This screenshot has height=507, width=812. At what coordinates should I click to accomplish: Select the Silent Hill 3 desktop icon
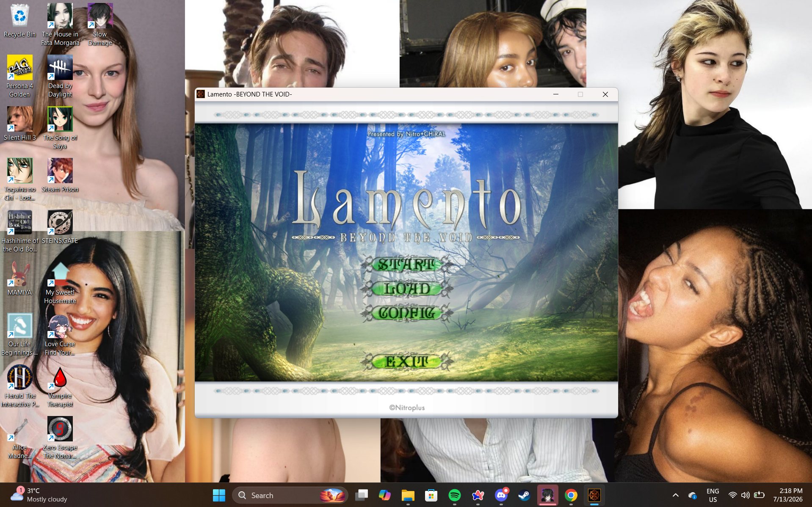click(20, 124)
